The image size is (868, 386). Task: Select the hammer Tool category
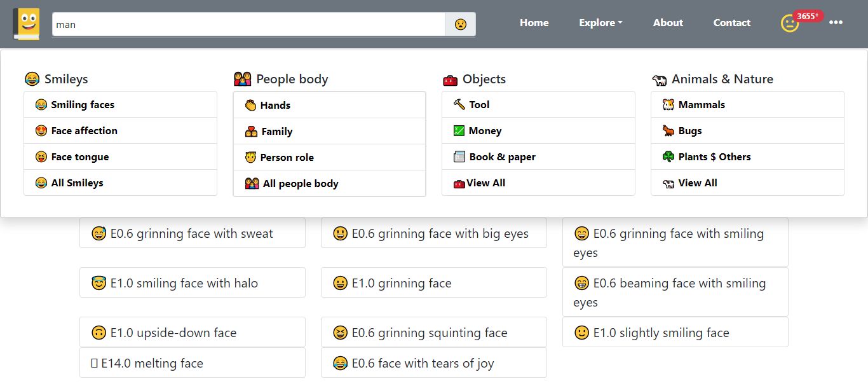tap(478, 105)
